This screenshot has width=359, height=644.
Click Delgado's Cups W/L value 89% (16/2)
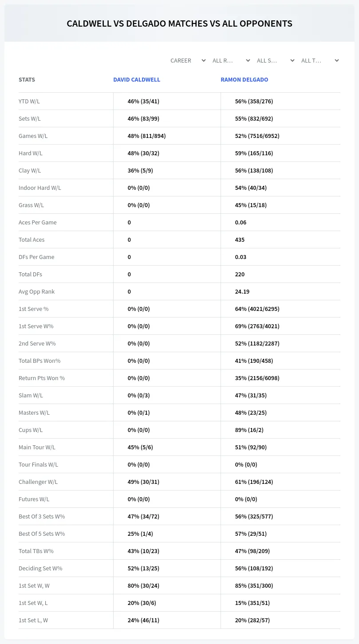[249, 430]
